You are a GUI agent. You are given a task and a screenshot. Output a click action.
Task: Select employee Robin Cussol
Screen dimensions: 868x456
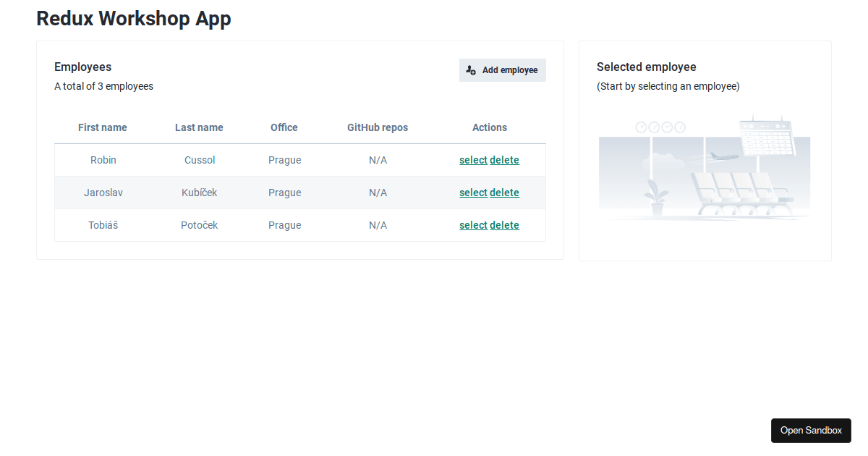pos(473,160)
